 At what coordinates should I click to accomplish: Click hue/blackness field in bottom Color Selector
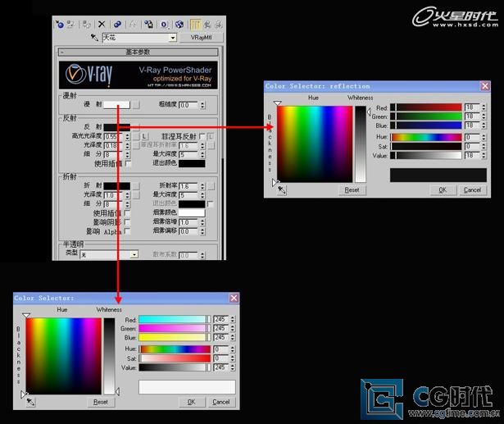tap(64, 356)
